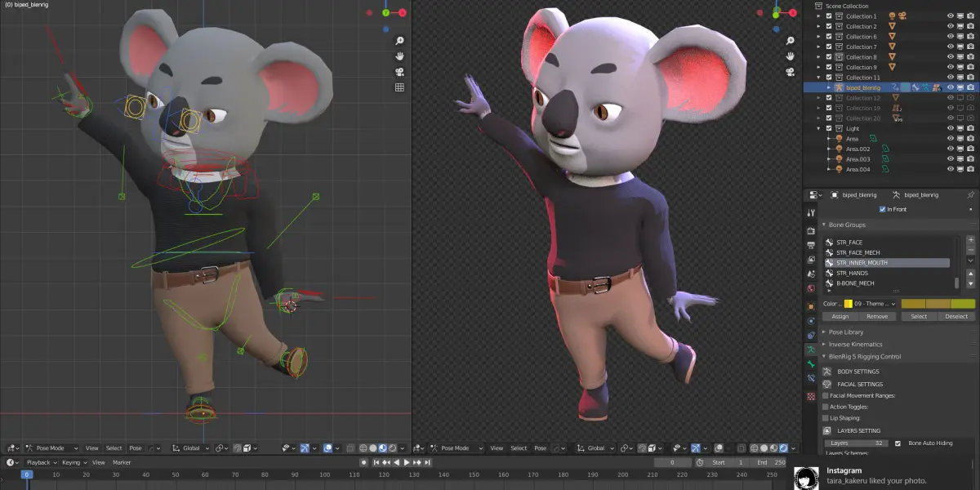
Task: Uncheck the In Front checkbox
Action: 883,209
